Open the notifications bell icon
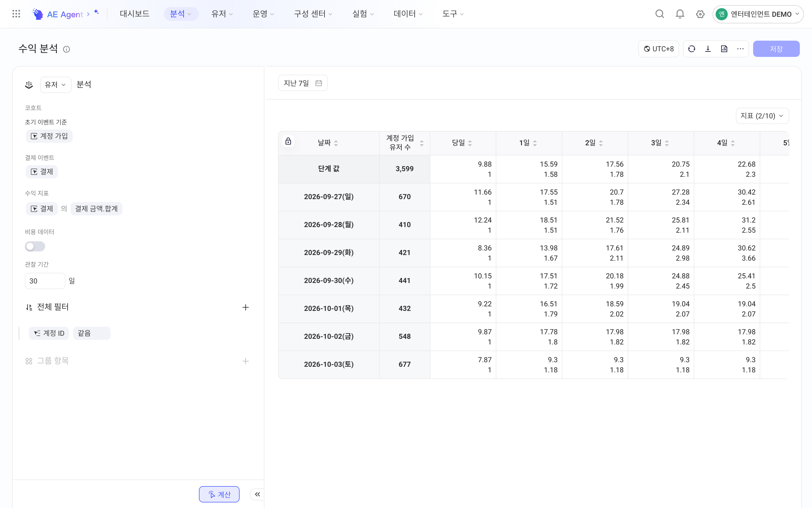Viewport: 812px width, 508px height. (680, 14)
